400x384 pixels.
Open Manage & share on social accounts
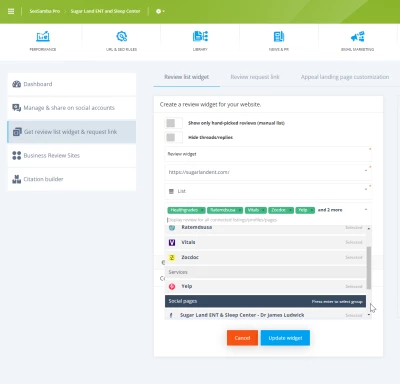(x=72, y=108)
